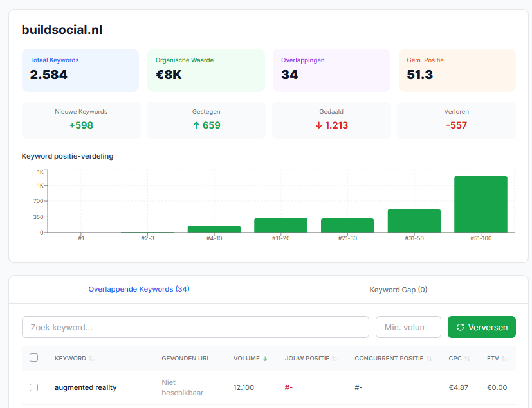Click the Nieuwe Keywords +598 tile
The height and width of the screenshot is (408, 532).
point(81,120)
